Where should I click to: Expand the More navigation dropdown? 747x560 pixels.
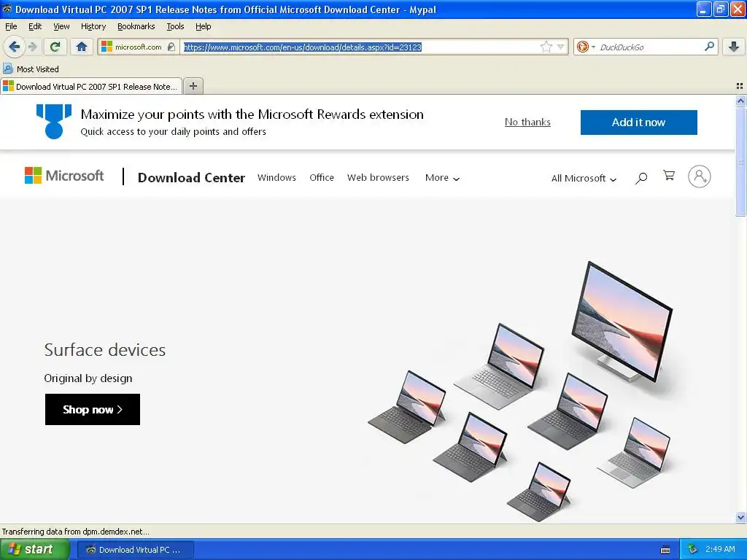[x=442, y=178]
